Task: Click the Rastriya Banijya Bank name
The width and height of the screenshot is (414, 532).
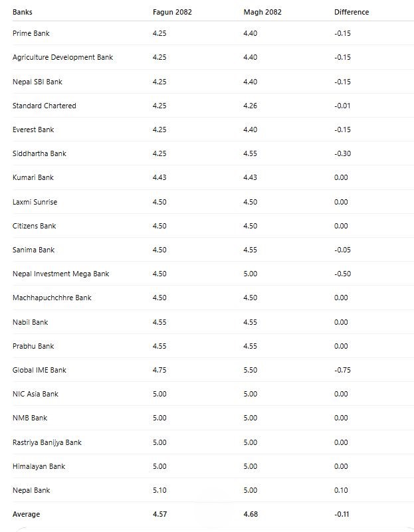Action: point(47,442)
